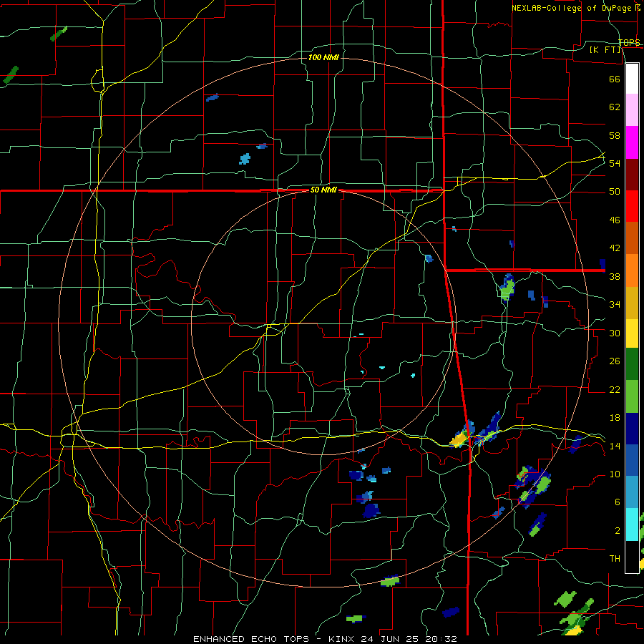Viewport: 644px width, 644px height.
Task: Click the "14" legend value
Action: pos(615,446)
